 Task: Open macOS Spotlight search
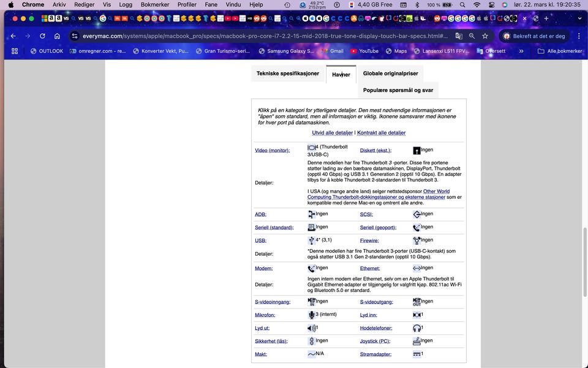(x=462, y=5)
